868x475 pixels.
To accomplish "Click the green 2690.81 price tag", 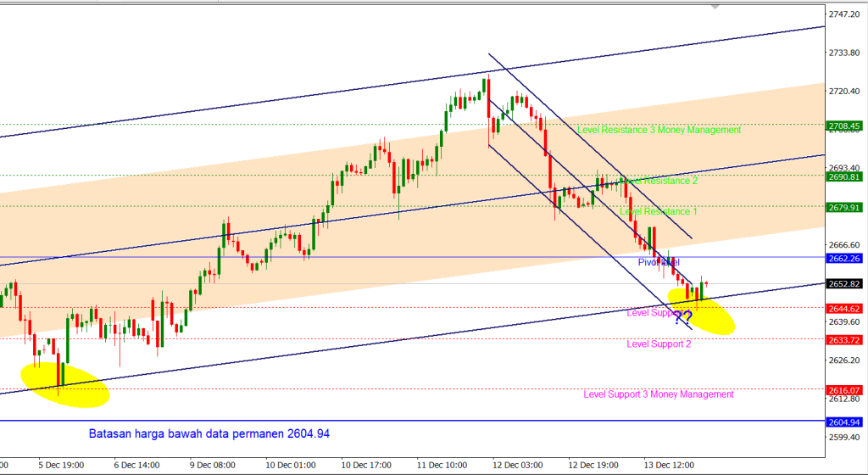I will point(844,176).
